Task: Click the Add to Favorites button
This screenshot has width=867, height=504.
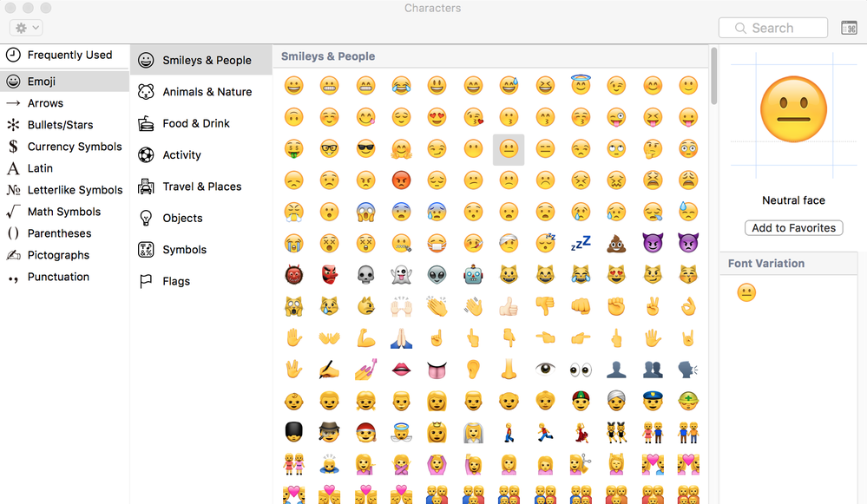Action: [792, 227]
